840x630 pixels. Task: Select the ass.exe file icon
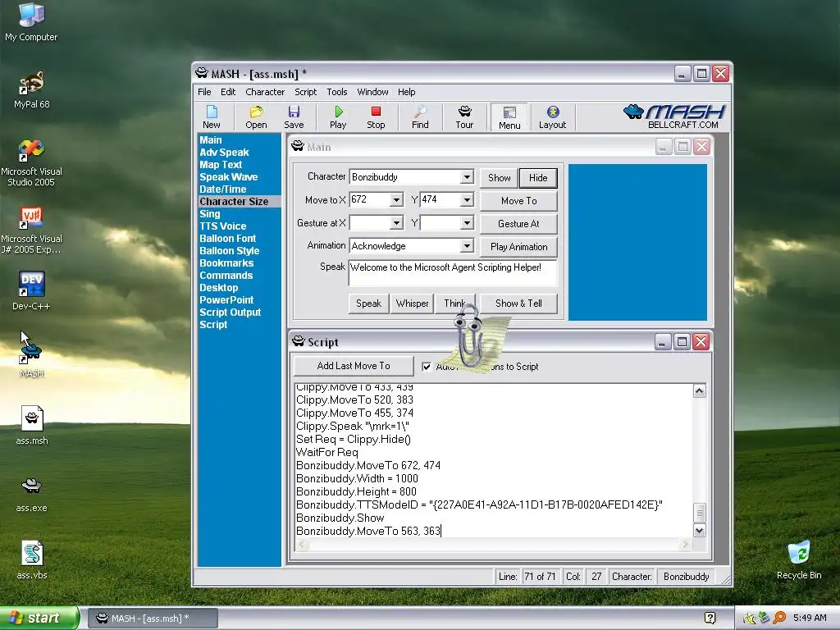tap(32, 494)
